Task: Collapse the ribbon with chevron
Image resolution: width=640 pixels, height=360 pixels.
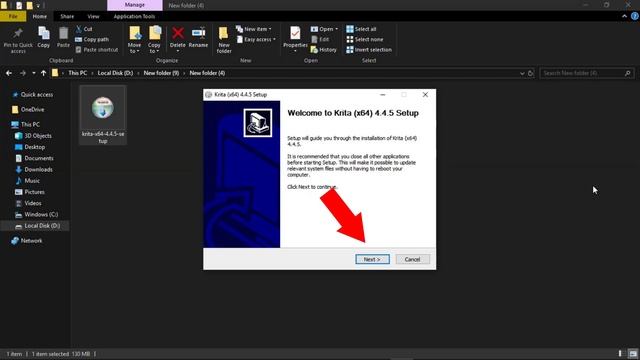Action: (x=624, y=16)
